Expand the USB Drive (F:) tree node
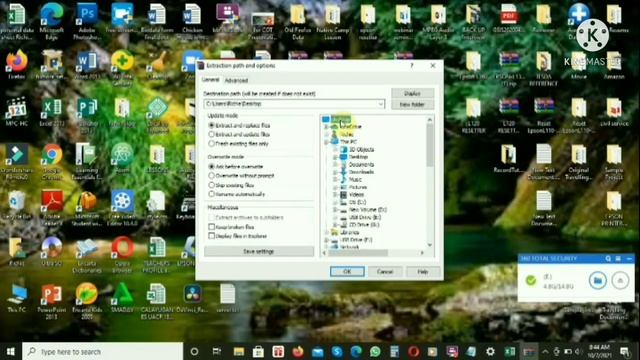This screenshot has width=640, height=360. [326, 240]
